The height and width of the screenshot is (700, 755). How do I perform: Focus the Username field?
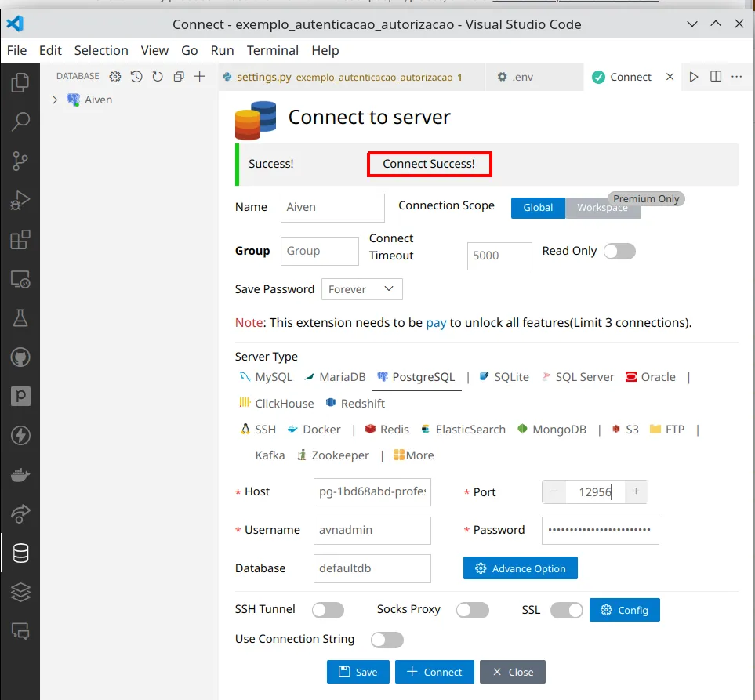coord(372,530)
